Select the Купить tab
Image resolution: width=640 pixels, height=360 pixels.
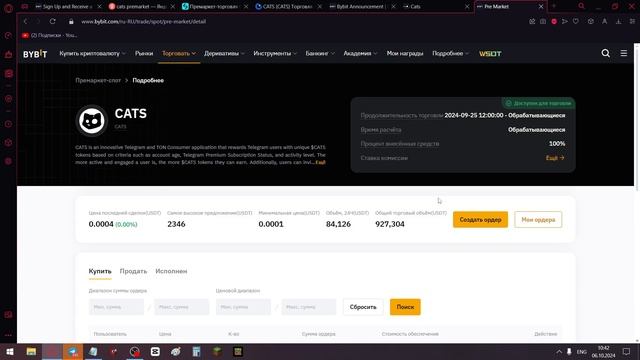100,271
